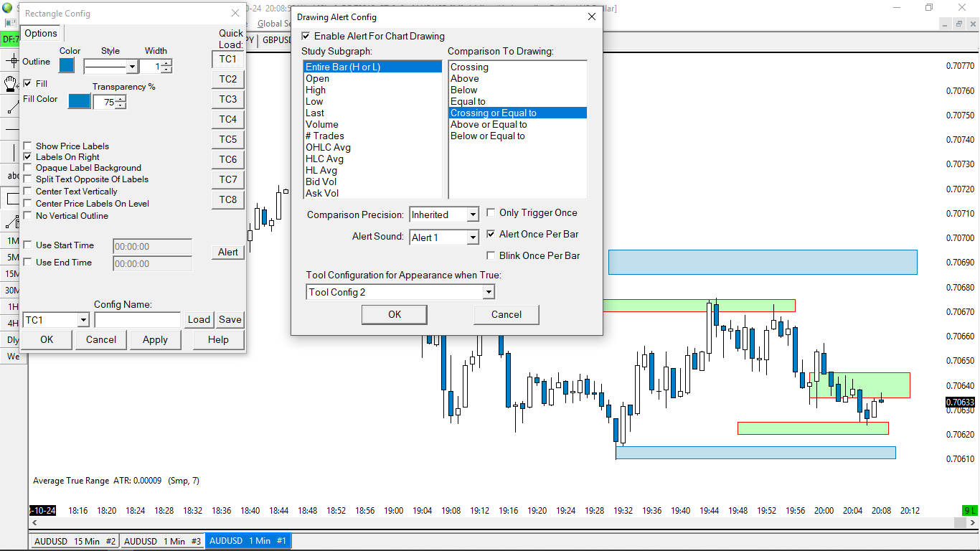Viewport: 980px width, 551px height.
Task: Click the Config Name text field
Action: pos(138,320)
